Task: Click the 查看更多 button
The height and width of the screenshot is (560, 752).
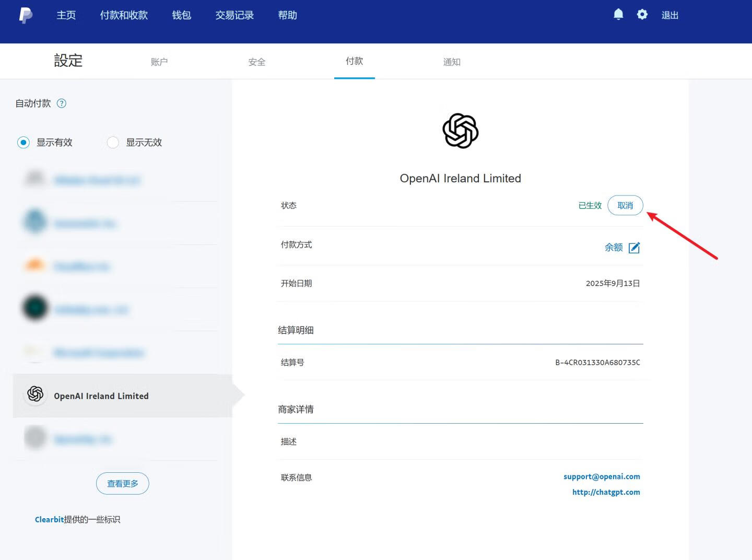Action: click(123, 484)
